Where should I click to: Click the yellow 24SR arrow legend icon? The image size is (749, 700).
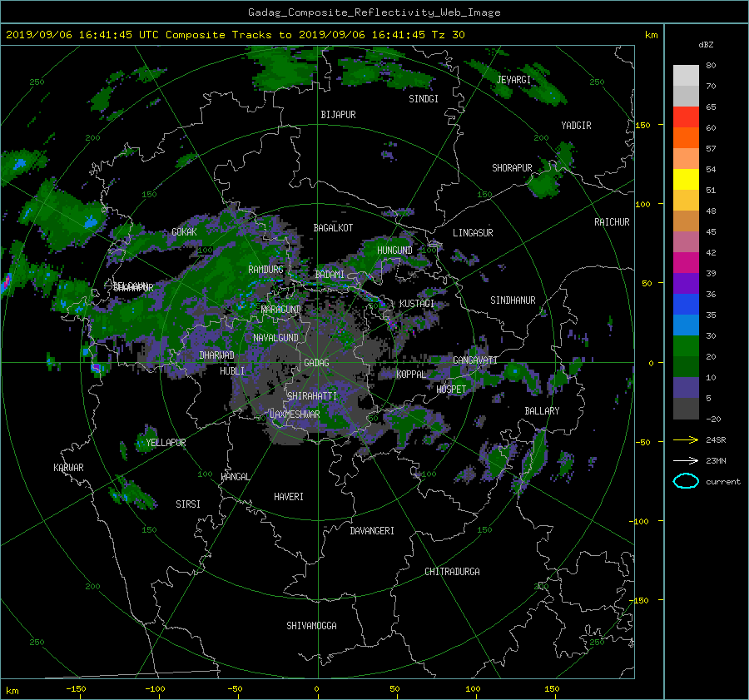point(686,439)
